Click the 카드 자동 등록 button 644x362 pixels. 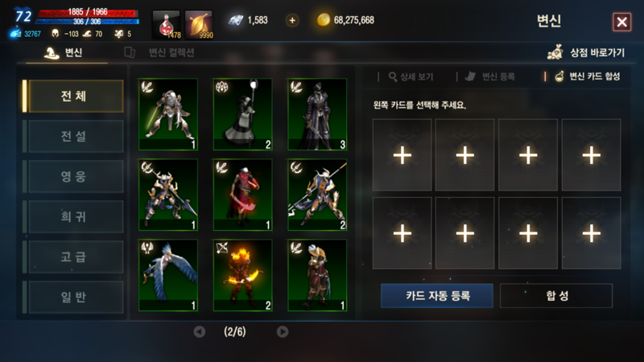coord(437,295)
